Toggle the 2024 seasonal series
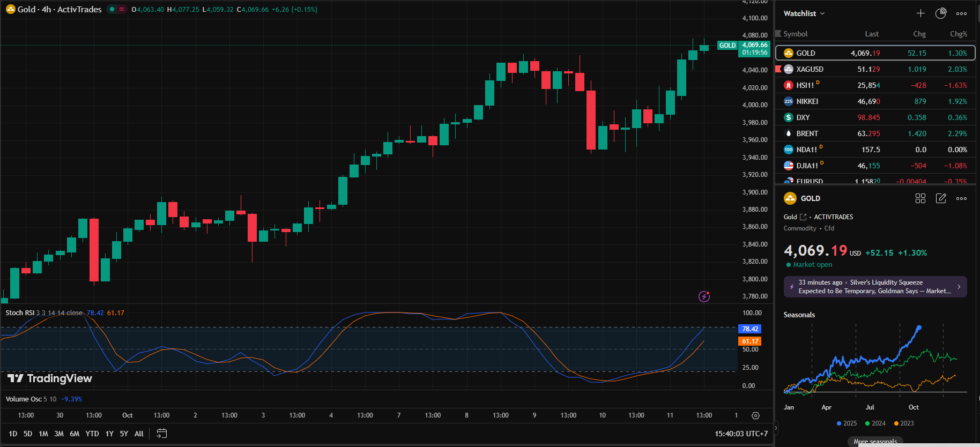This screenshot has width=980, height=447. pyautogui.click(x=875, y=423)
